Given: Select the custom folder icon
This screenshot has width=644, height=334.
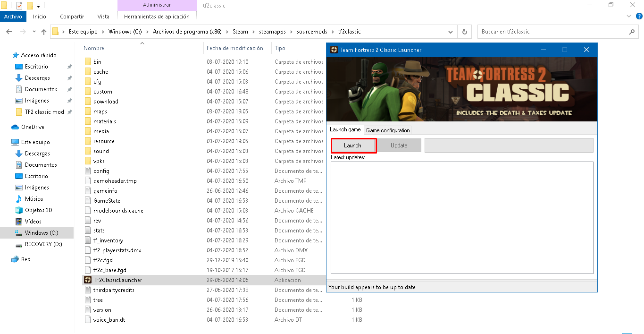Looking at the screenshot, I should pyautogui.click(x=87, y=92).
